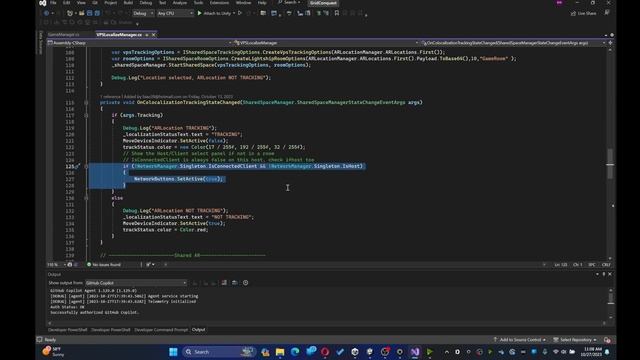Open the Debug menu
The width and height of the screenshot is (640, 360).
(x=146, y=3)
